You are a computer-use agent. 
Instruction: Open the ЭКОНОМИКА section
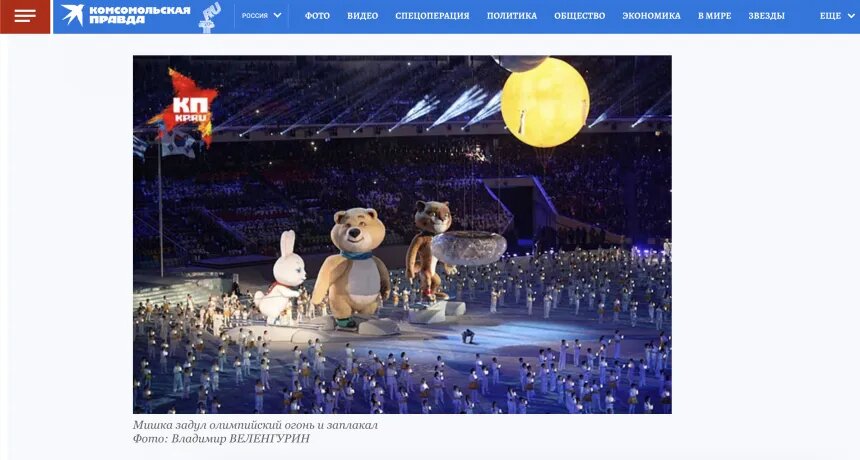(651, 16)
